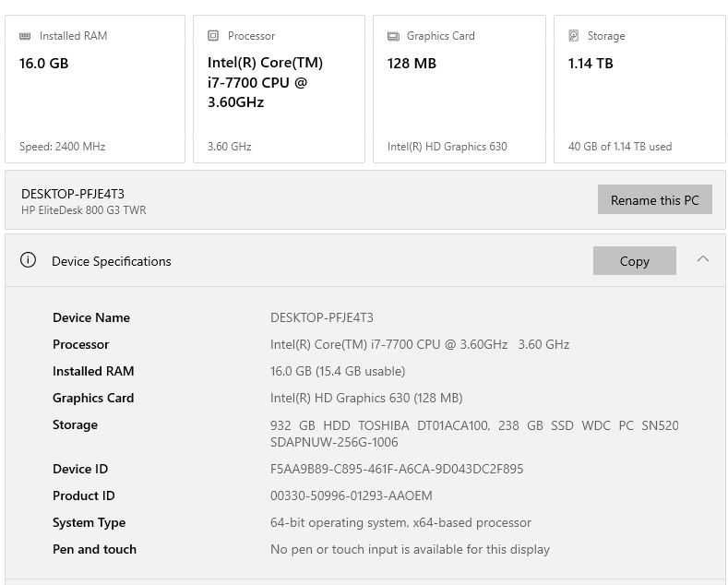This screenshot has width=728, height=585.
Task: Click 40 GB of 1.14 TB used text
Action: [620, 147]
